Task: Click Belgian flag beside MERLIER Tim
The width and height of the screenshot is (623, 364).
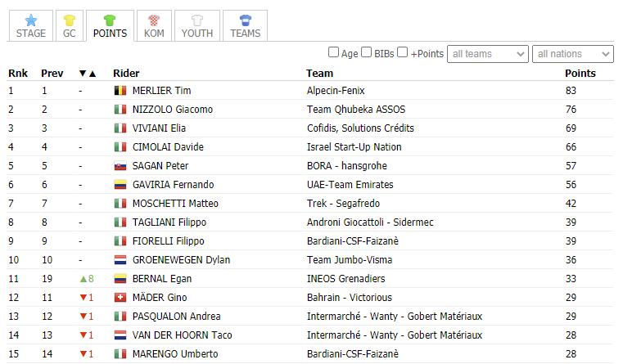Action: pos(120,91)
